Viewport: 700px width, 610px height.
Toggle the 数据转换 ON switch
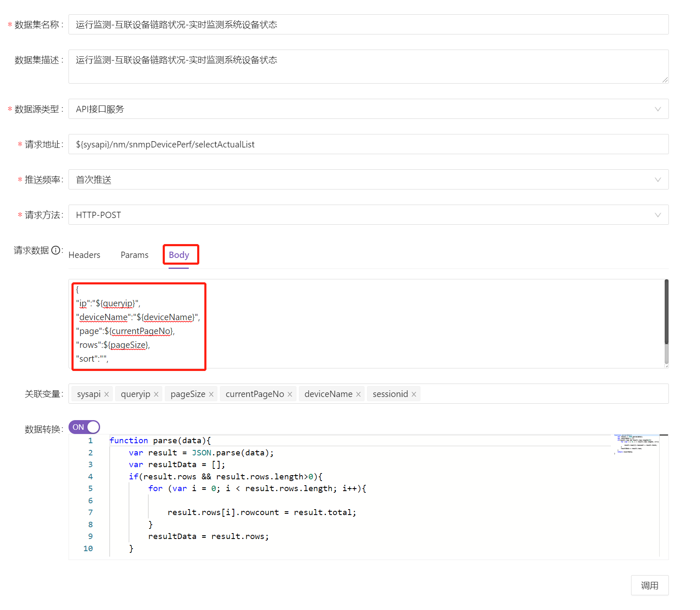84,427
